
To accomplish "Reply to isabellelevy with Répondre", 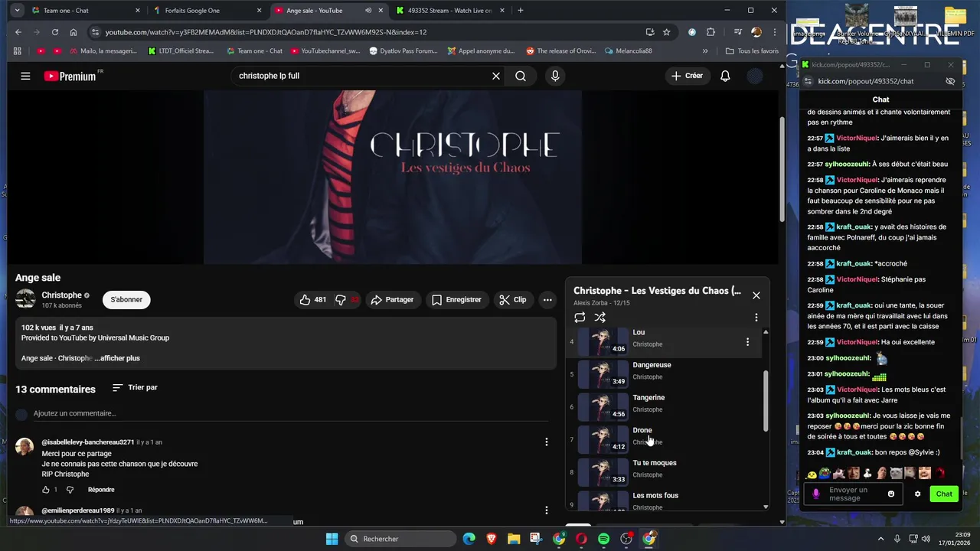I will point(101,490).
